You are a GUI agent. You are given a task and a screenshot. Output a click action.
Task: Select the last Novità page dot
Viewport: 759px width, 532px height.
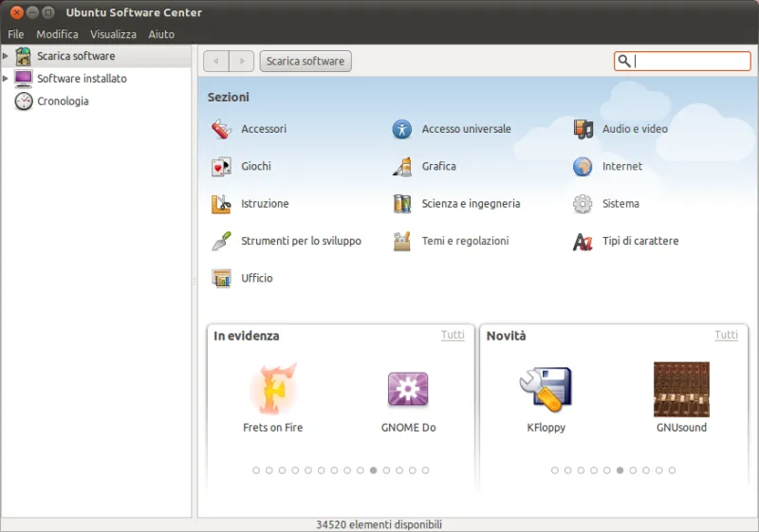click(672, 470)
